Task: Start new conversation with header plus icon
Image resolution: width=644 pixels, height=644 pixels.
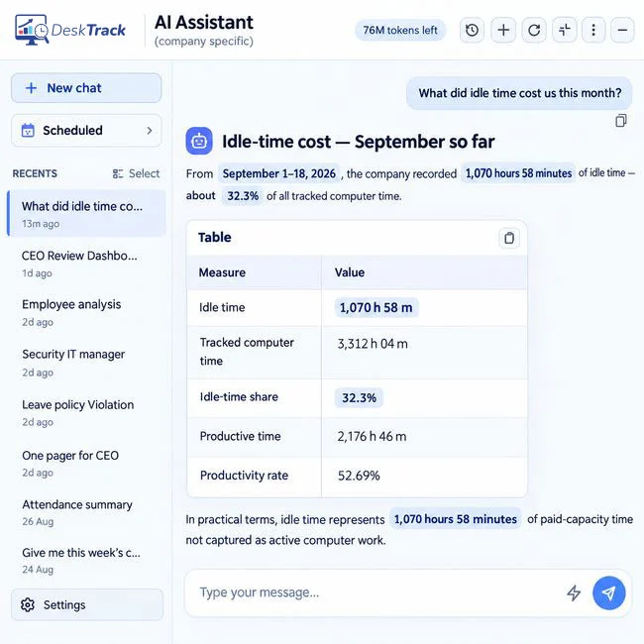Action: coord(503,30)
